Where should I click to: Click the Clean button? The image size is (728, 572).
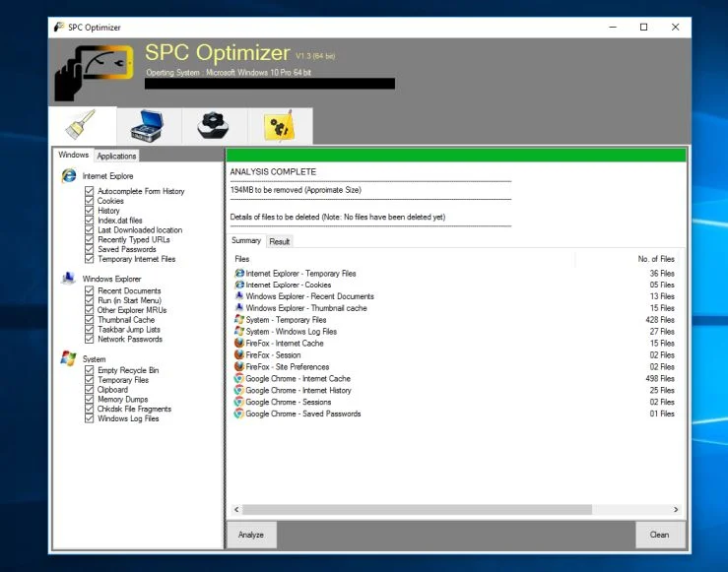click(659, 535)
